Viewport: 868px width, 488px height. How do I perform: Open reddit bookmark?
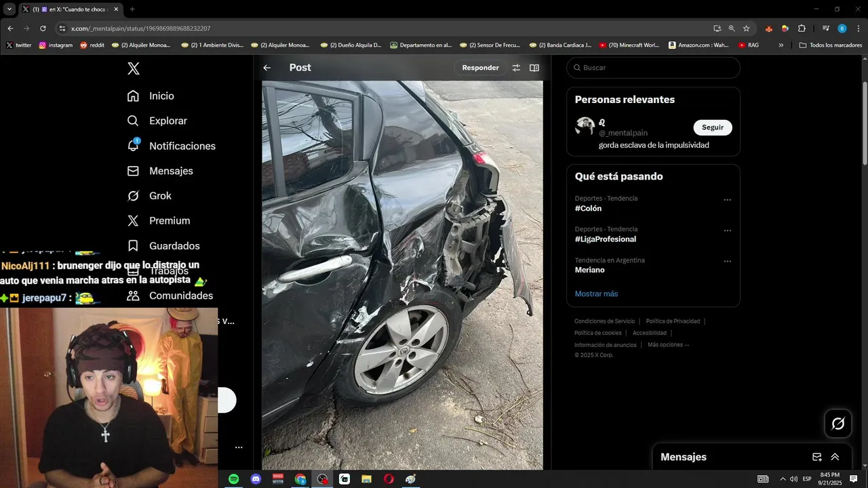pyautogui.click(x=92, y=45)
